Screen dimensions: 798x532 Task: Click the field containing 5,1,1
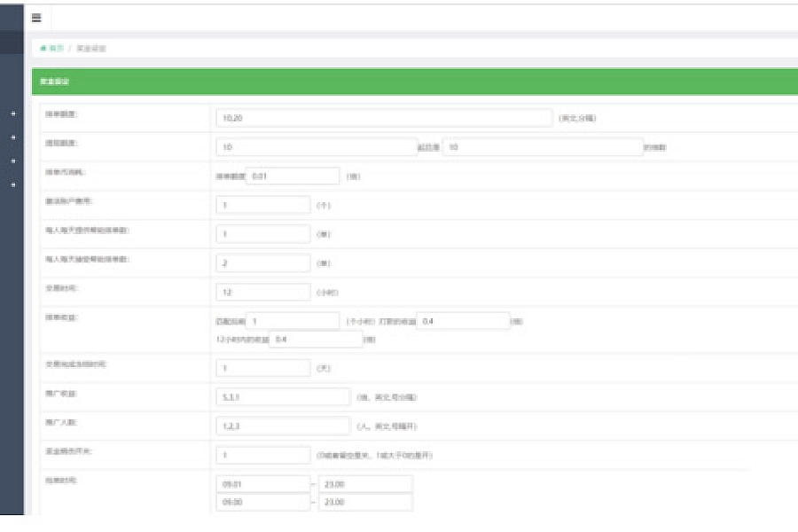coord(284,397)
